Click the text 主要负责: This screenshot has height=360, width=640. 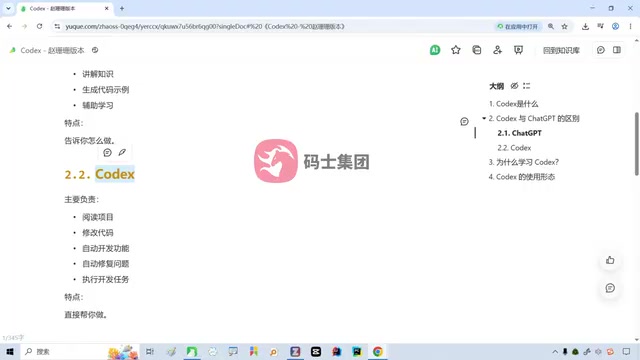tap(81, 200)
